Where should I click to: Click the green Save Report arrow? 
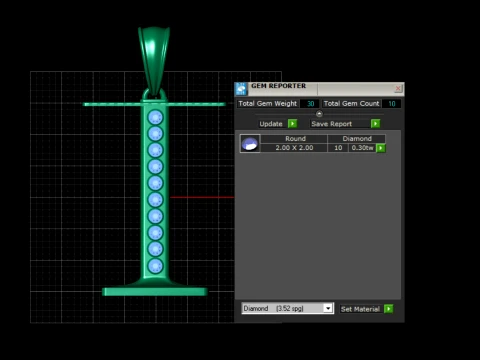pos(375,124)
